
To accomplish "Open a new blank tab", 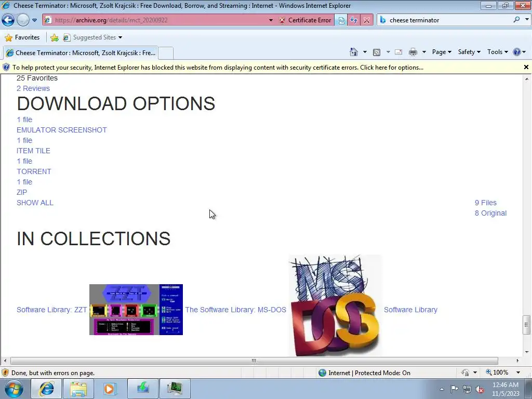I will pyautogui.click(x=166, y=53).
